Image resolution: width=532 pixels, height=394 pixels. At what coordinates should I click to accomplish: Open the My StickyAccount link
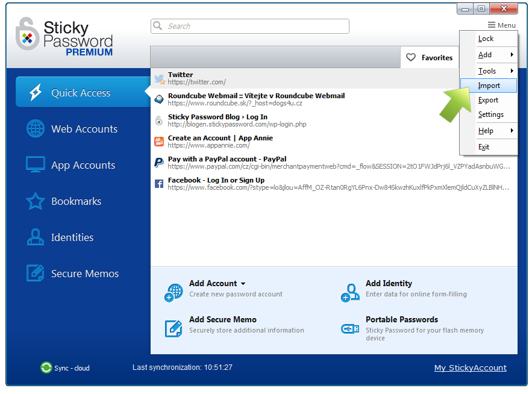pyautogui.click(x=471, y=367)
